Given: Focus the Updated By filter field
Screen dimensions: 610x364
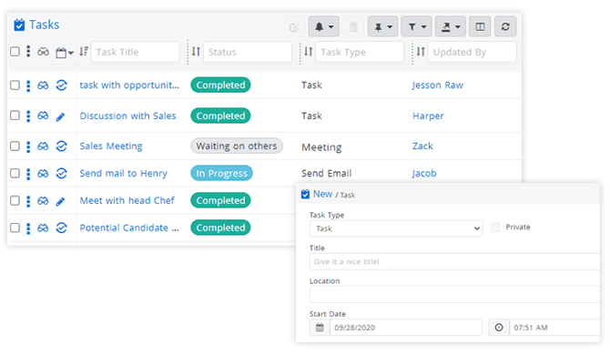Looking at the screenshot, I should [473, 52].
